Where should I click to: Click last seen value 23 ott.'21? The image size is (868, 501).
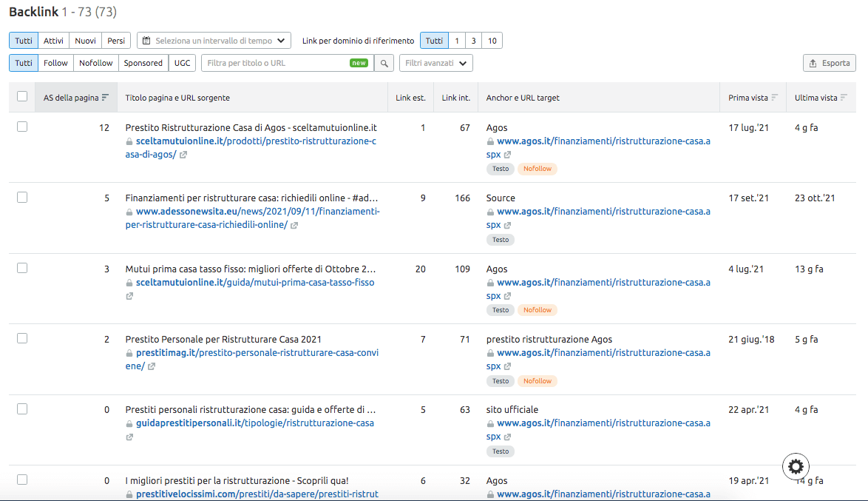815,198
